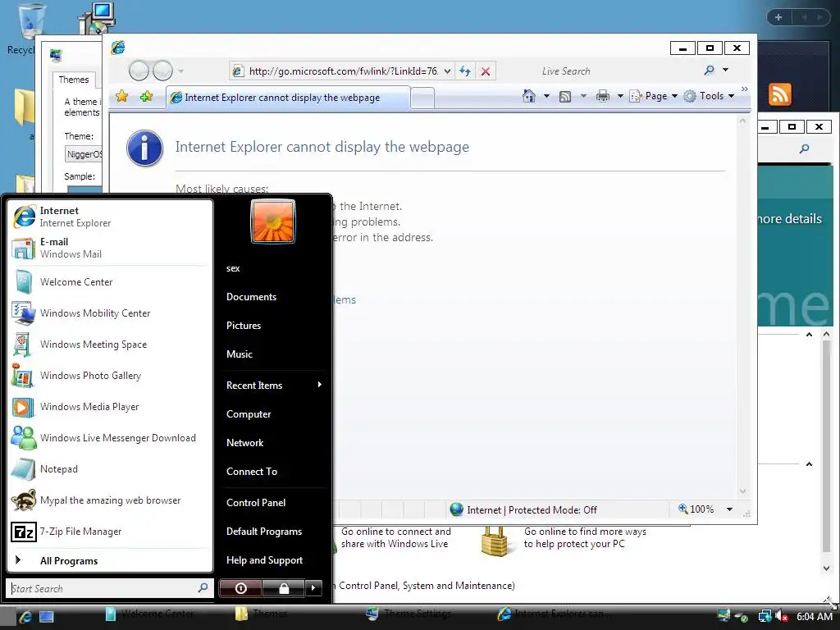
Task: Click the Theme combo box in Theme Settings
Action: coord(84,154)
